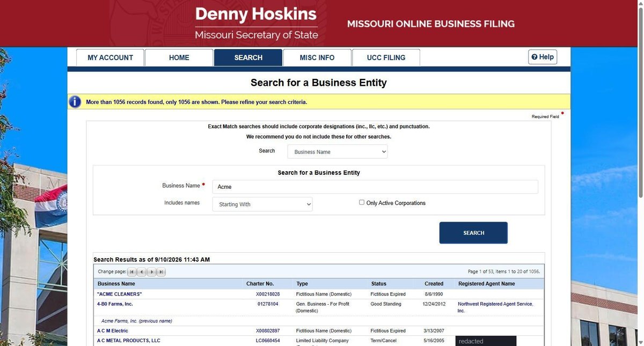Click the Good Standing status cell
The width and height of the screenshot is (644, 346).
386,304
